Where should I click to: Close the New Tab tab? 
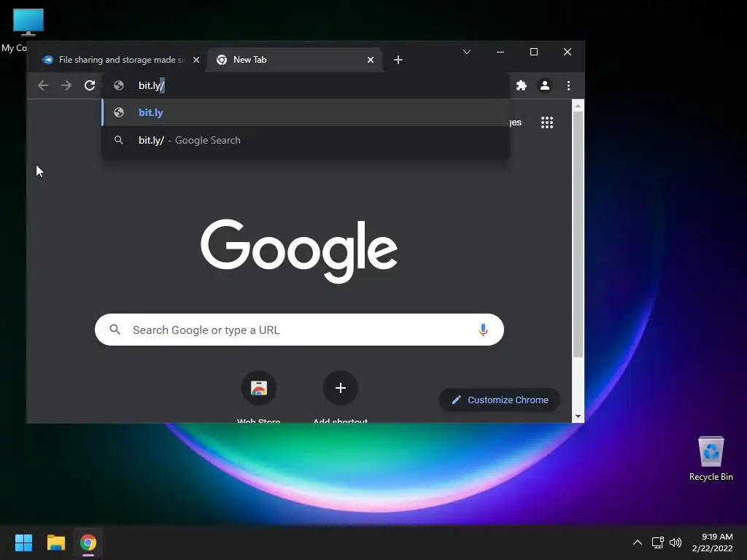[x=370, y=60]
